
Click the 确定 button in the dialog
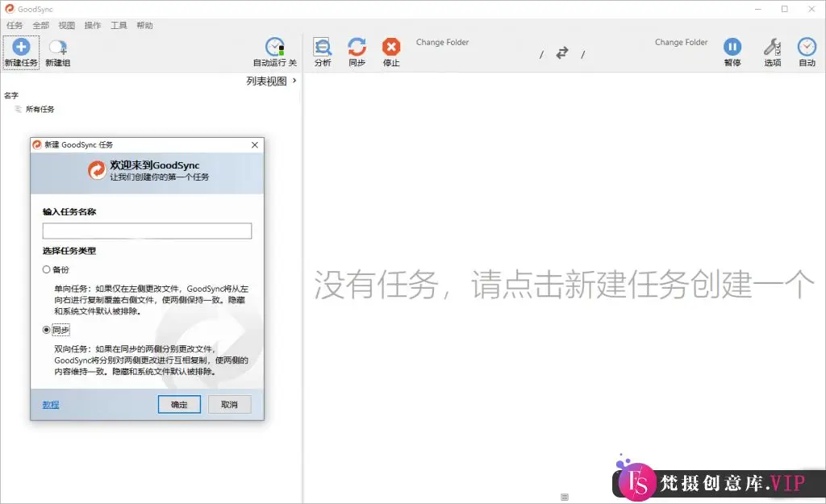pyautogui.click(x=179, y=405)
